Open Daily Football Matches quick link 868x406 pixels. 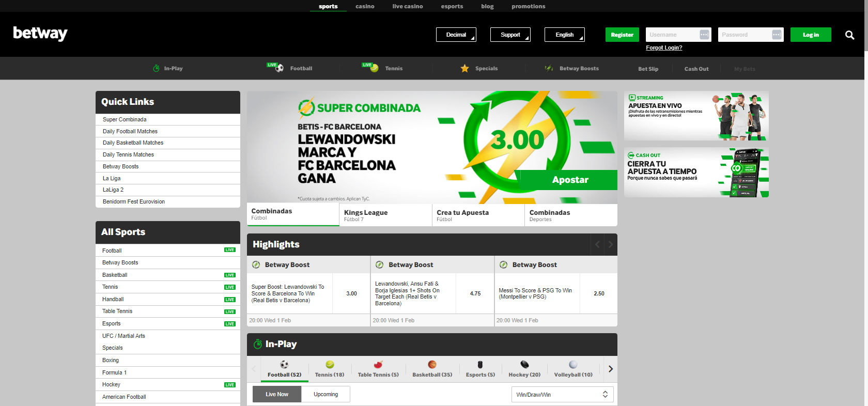pos(168,131)
